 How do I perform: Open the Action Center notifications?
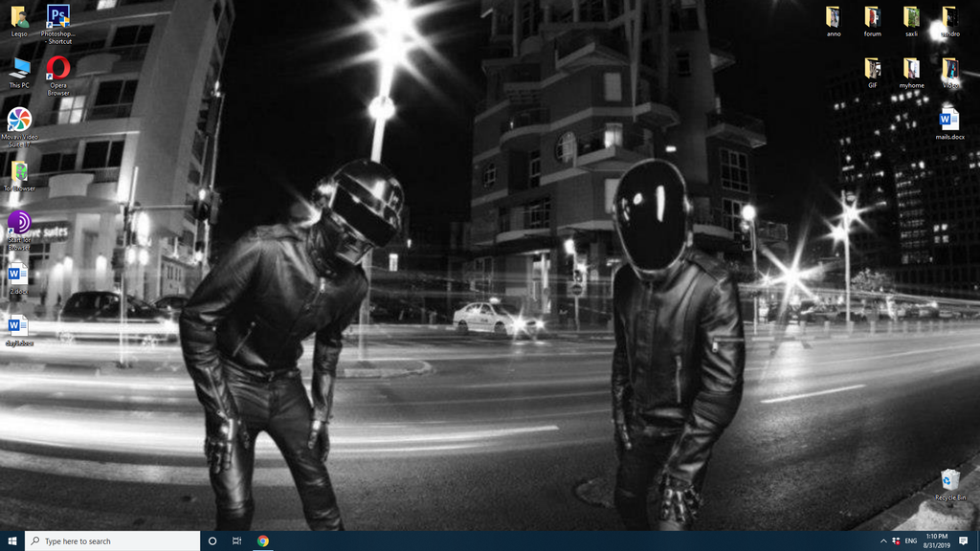[964, 541]
